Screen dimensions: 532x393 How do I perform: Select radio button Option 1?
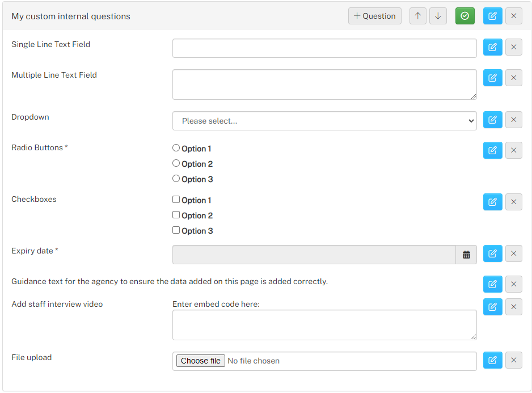coord(176,148)
